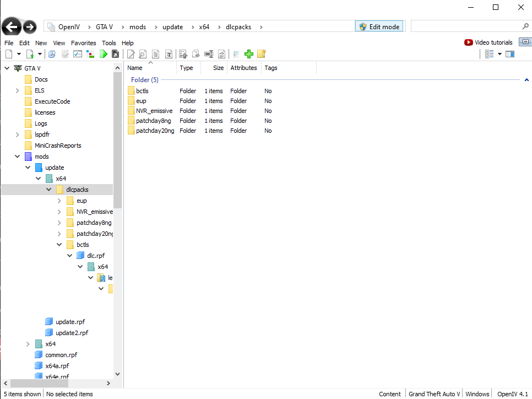Select the bctls folder in file list
The height and width of the screenshot is (399, 532).
[x=143, y=91]
